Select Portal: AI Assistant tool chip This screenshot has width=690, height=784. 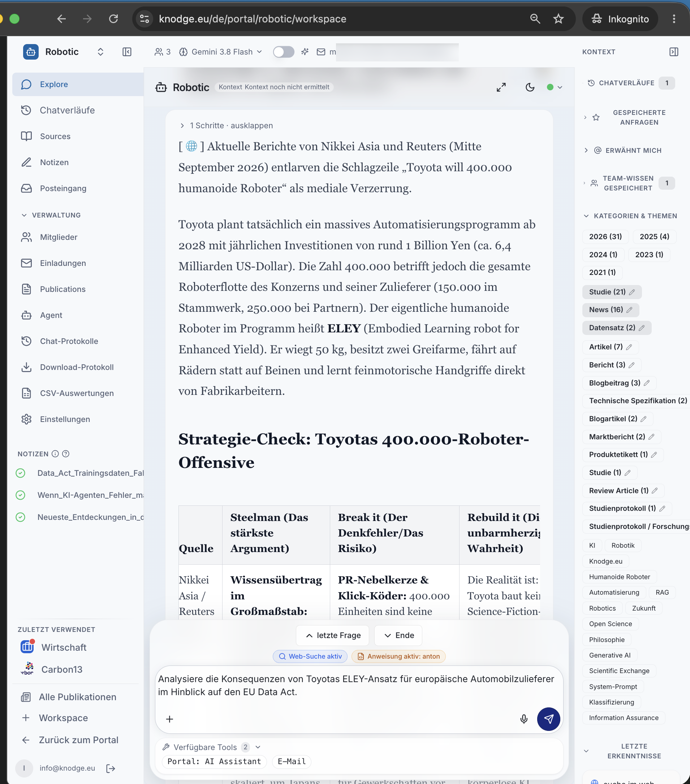point(214,761)
